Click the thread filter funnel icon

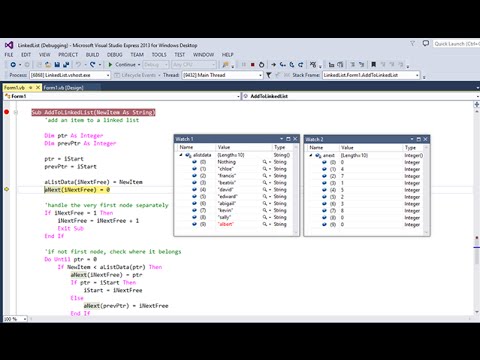point(269,75)
